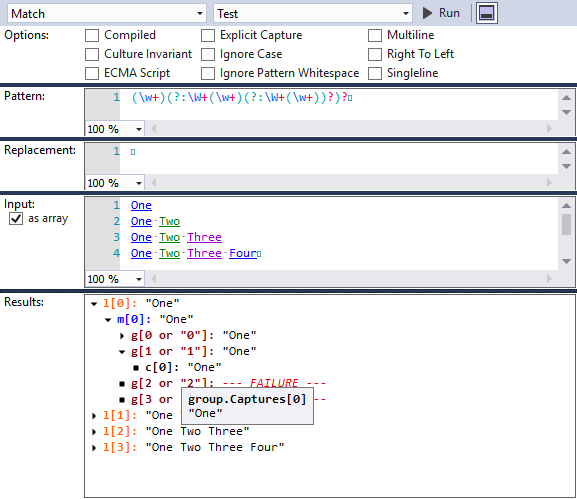
Task: Uncheck the 'as array' input checkbox
Action: (16, 219)
